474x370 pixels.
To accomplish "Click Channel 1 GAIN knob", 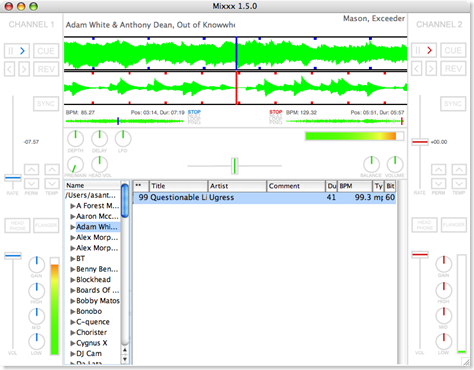I will click(37, 265).
